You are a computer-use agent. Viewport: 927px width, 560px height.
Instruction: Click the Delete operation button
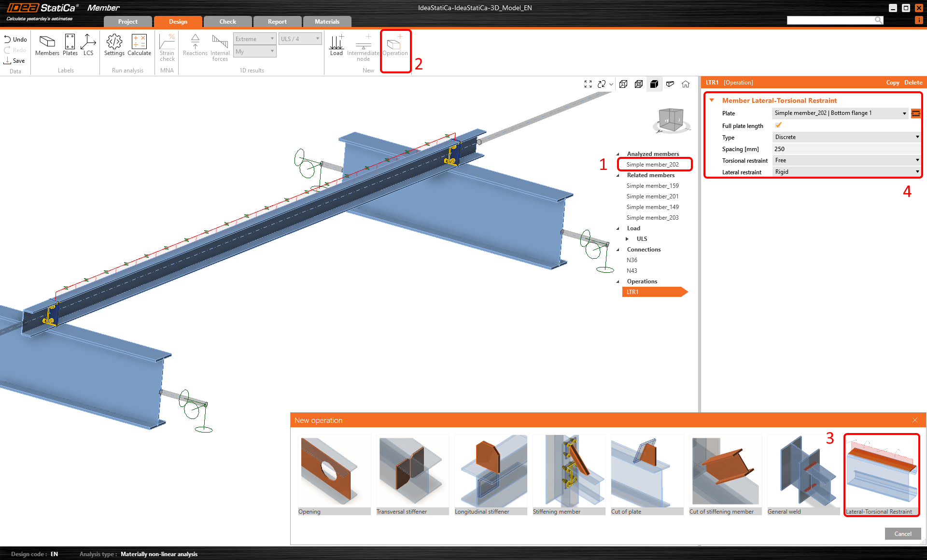913,83
